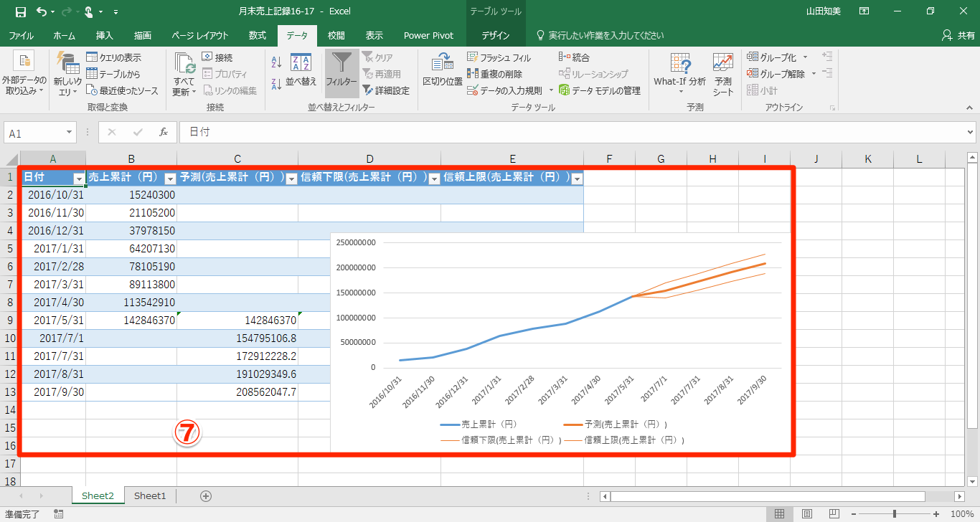Click 実行したい作業を入力してください search box
Screen dimensions: 980x522
tap(600, 35)
